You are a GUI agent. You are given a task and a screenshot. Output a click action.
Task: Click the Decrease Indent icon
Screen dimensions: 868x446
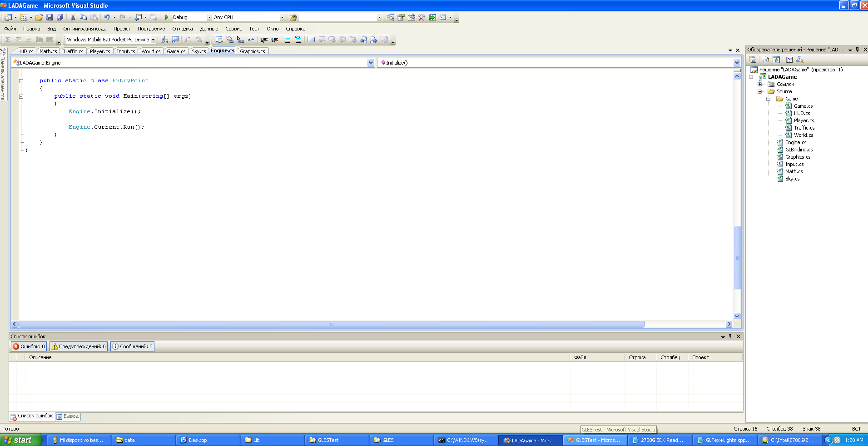tap(264, 40)
